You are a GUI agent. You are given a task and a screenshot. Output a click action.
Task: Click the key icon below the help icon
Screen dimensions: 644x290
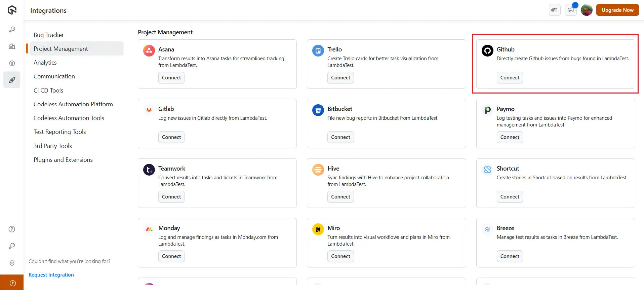click(12, 246)
